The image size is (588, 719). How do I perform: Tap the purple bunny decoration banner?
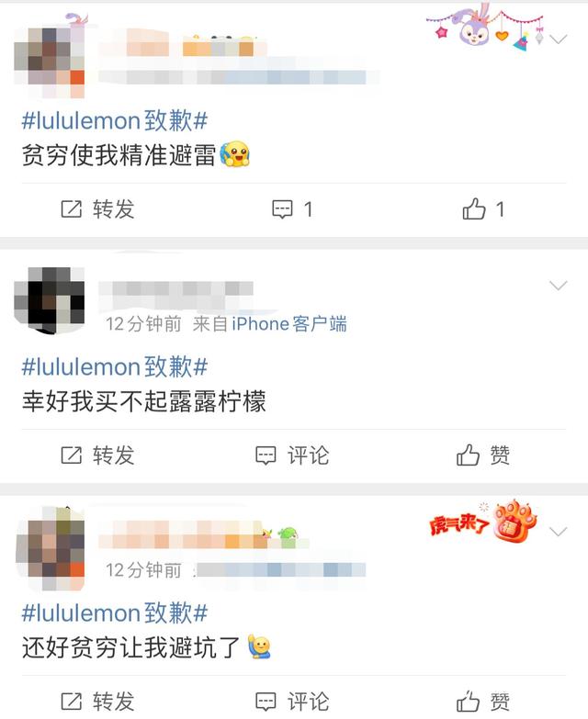tap(485, 27)
